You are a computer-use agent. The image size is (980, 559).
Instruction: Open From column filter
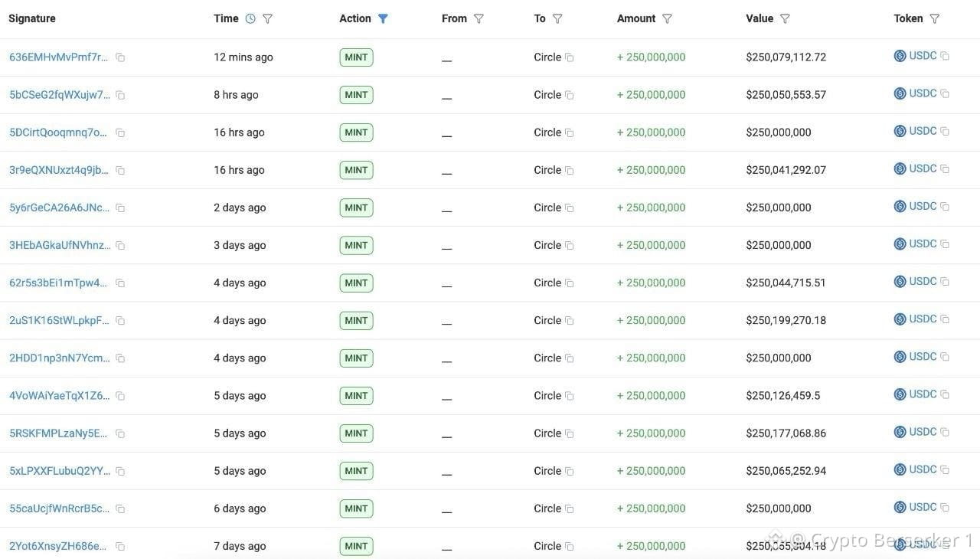479,18
